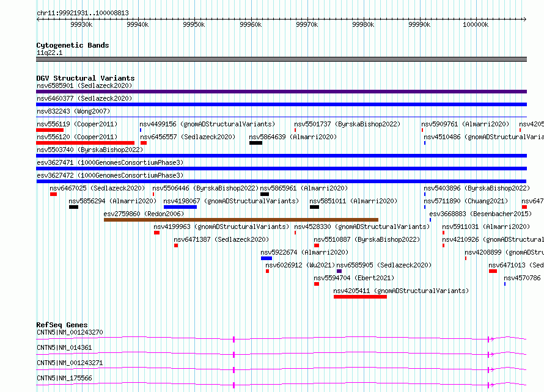Click the DGV Structural Variants track title

(86, 78)
